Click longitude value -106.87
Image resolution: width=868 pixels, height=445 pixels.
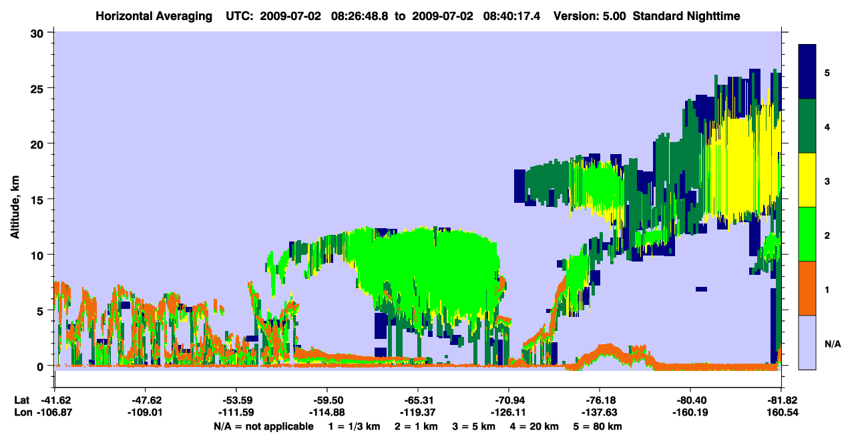click(x=54, y=413)
